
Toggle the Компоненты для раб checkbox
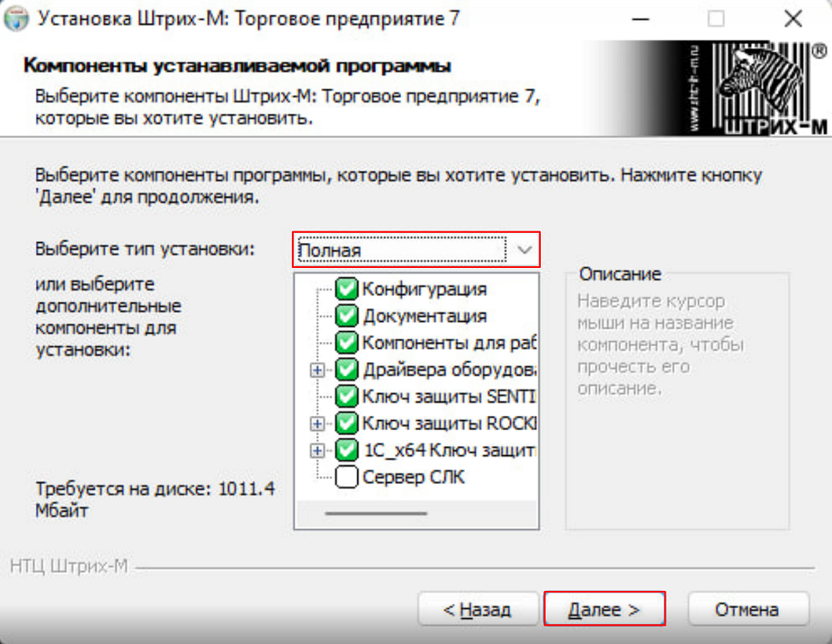click(346, 343)
